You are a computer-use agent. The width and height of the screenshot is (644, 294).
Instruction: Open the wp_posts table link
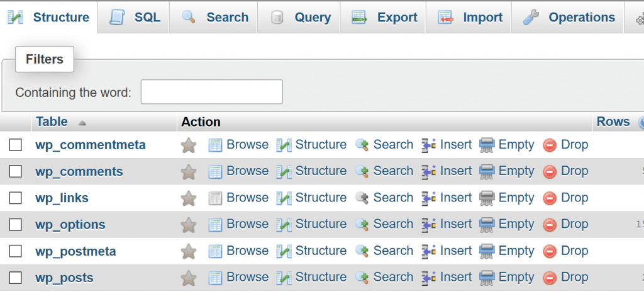(65, 278)
